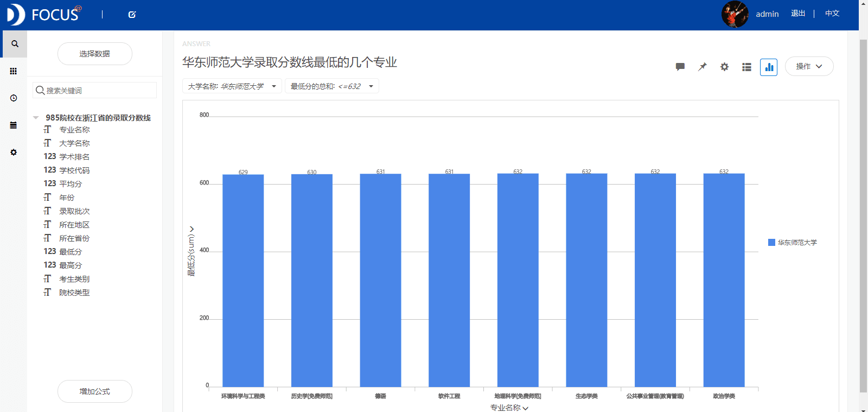Focus the 搜索关键词 input field
The width and height of the screenshot is (868, 412).
(95, 90)
